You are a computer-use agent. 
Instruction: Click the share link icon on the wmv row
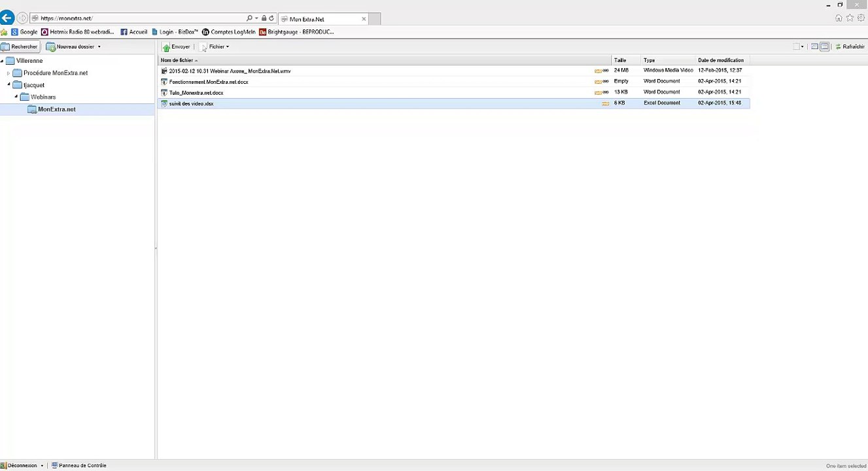[x=606, y=71]
